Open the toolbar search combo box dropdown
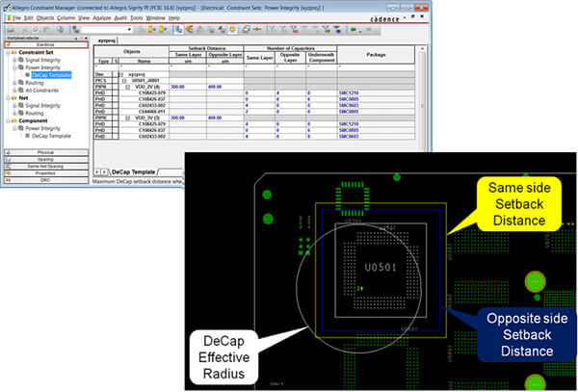 click(x=129, y=30)
